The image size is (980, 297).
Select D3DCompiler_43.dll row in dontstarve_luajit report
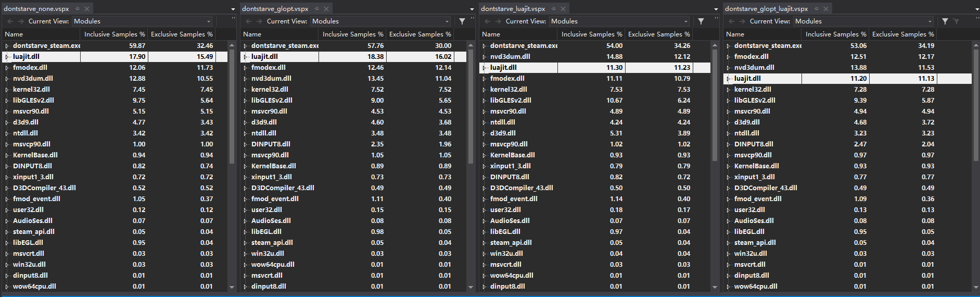[x=594, y=188]
